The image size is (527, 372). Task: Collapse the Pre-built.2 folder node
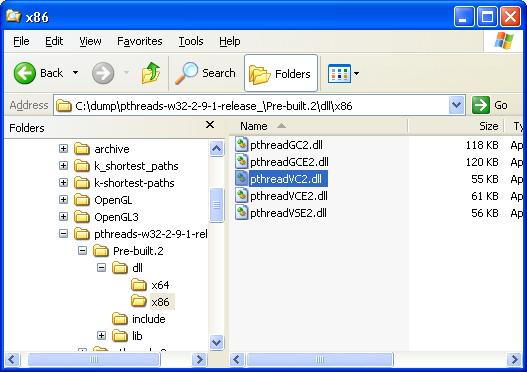pos(82,251)
